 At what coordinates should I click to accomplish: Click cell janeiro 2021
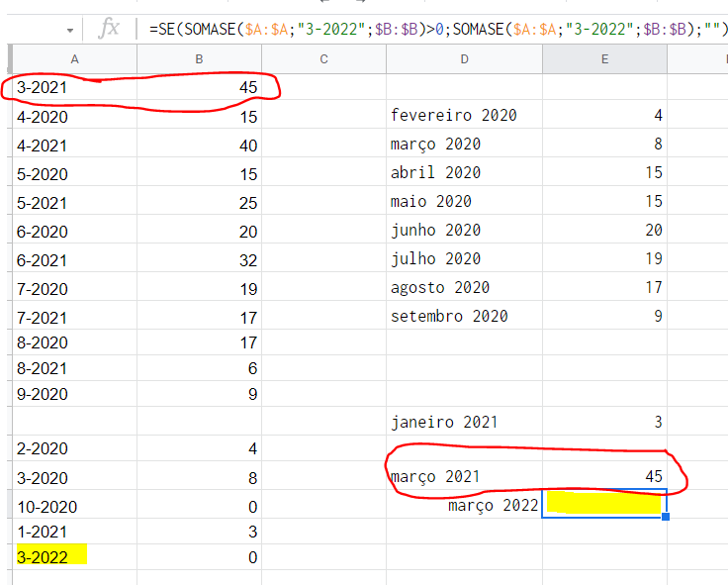coord(464,422)
